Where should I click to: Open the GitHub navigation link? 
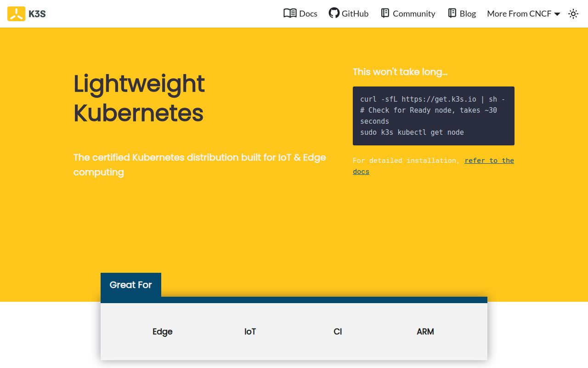349,13
